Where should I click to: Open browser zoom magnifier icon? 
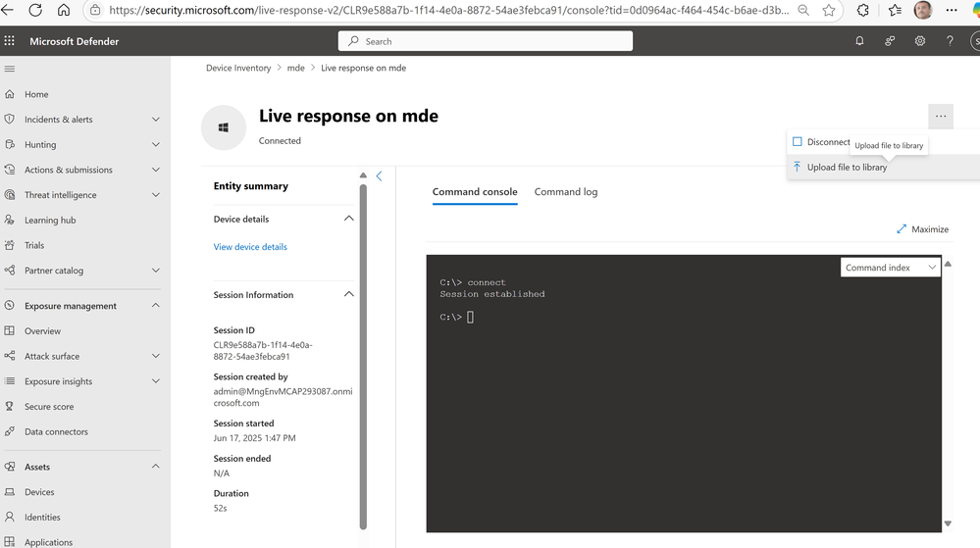(803, 10)
